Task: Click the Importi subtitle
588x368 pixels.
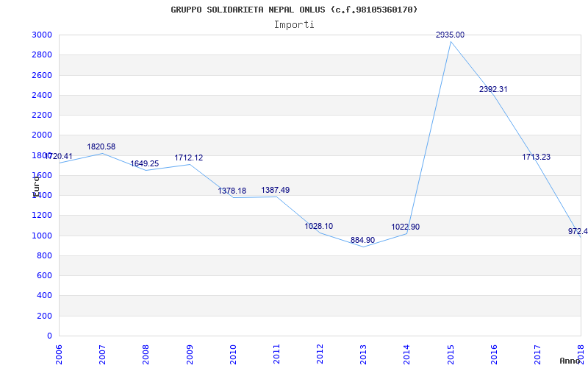Action: click(x=294, y=25)
